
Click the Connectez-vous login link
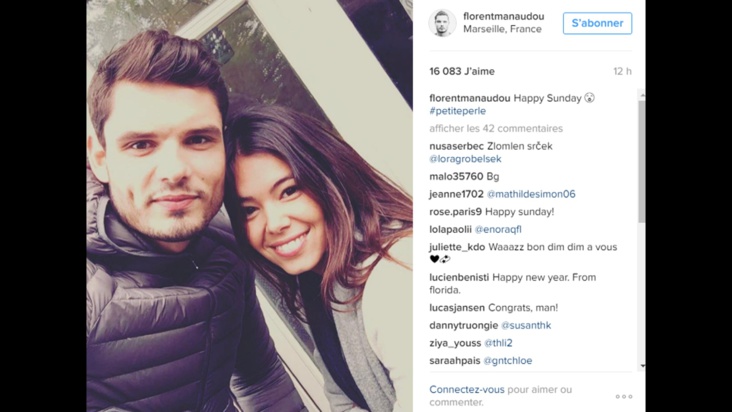[x=467, y=389]
